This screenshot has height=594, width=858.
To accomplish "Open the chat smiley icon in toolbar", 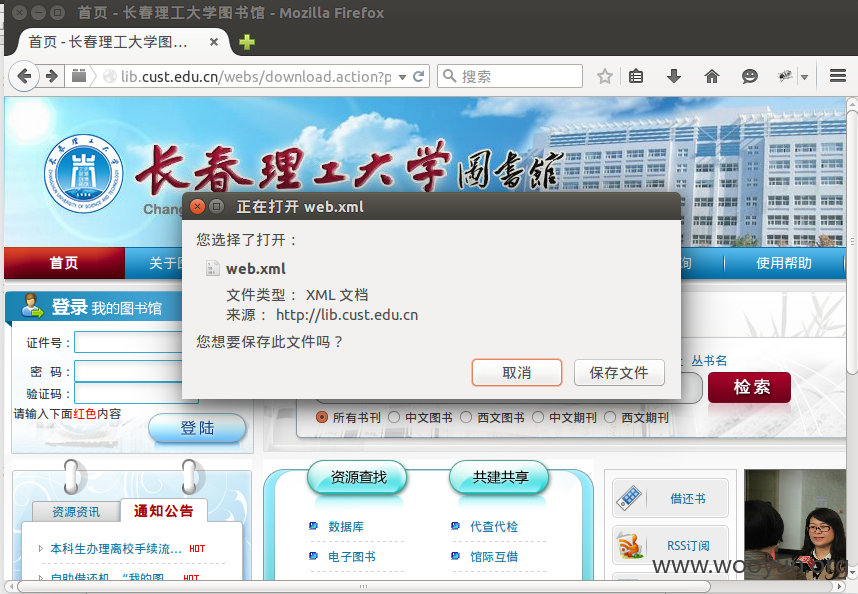I will (749, 76).
